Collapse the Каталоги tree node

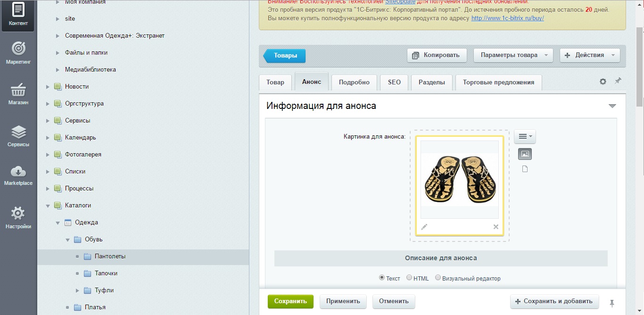[48, 206]
